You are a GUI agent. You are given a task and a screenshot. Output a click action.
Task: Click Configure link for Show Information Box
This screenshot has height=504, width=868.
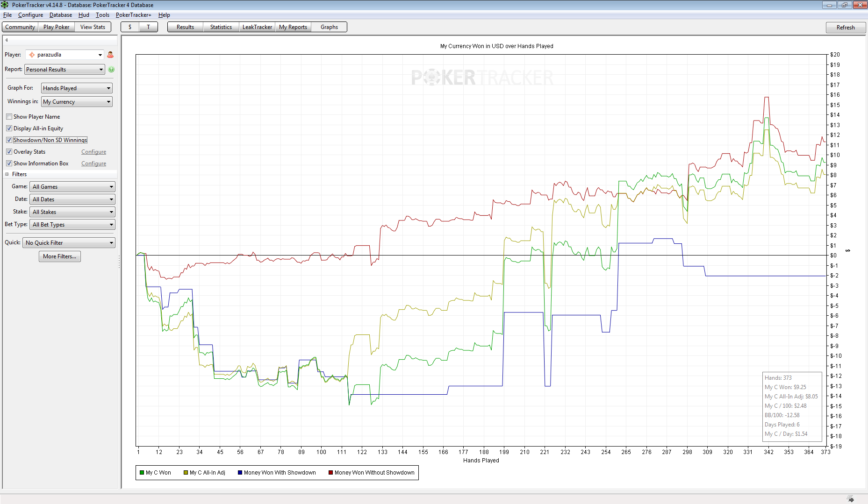[x=93, y=163]
